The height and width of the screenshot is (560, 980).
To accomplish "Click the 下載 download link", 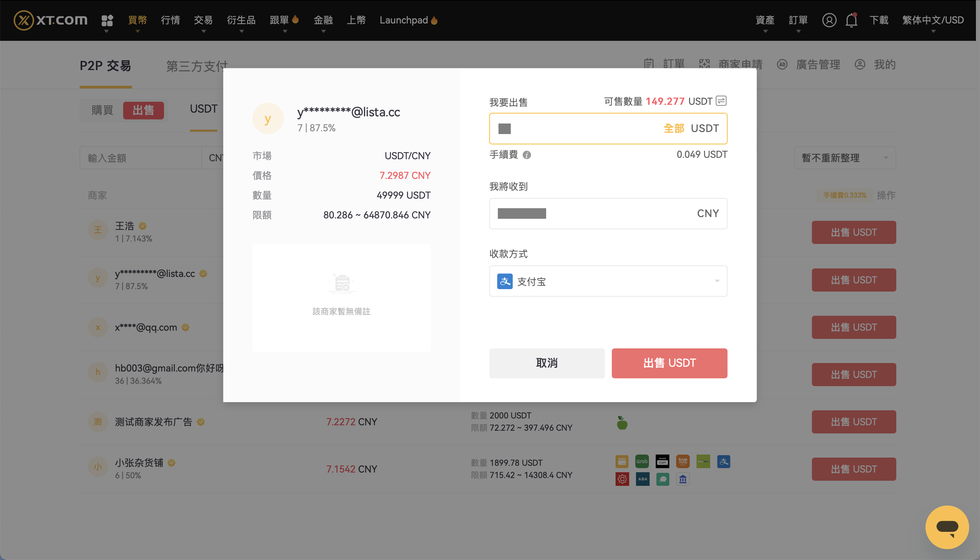I will [879, 20].
